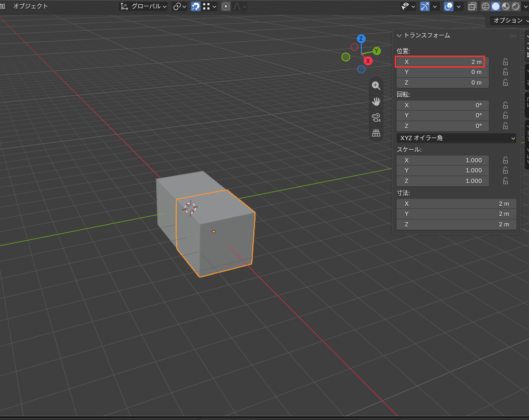This screenshot has height=420, width=529.
Task: Switch perspective/orthographic with the grid icon
Action: click(376, 133)
